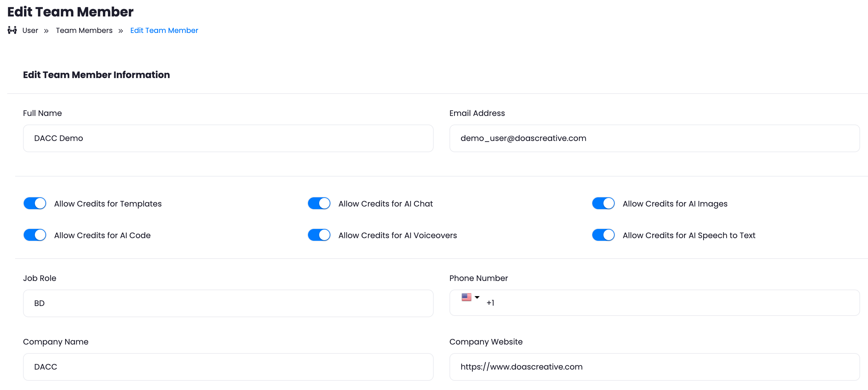Open Team Members breadcrumb link

coord(84,30)
